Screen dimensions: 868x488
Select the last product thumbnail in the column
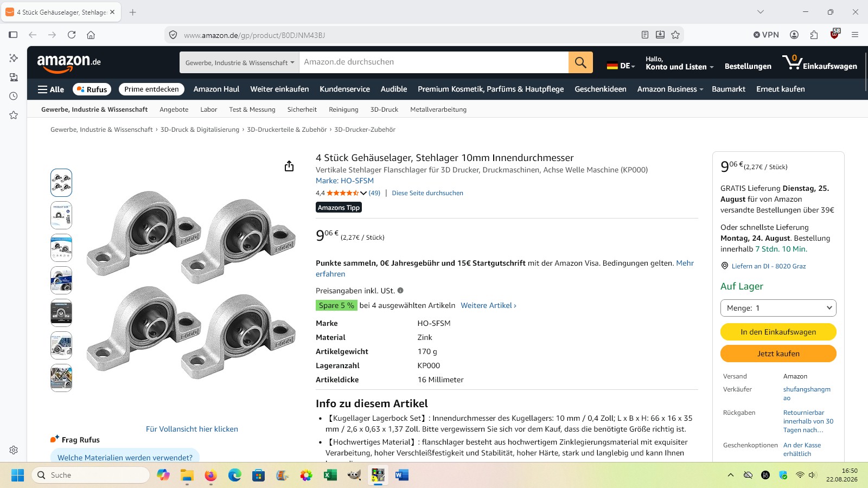pos(61,378)
